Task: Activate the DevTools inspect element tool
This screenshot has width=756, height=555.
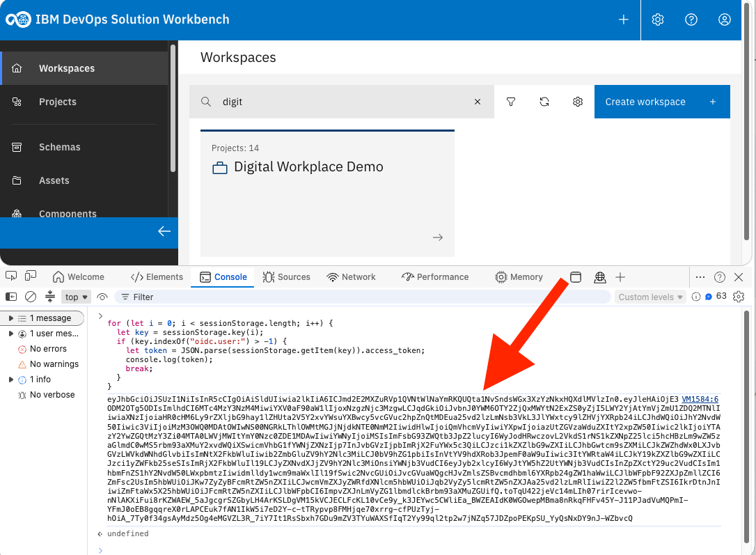Action: tap(11, 276)
